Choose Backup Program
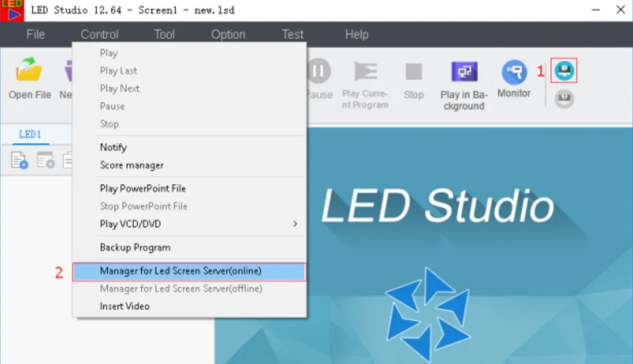633x364 pixels. click(190, 248)
